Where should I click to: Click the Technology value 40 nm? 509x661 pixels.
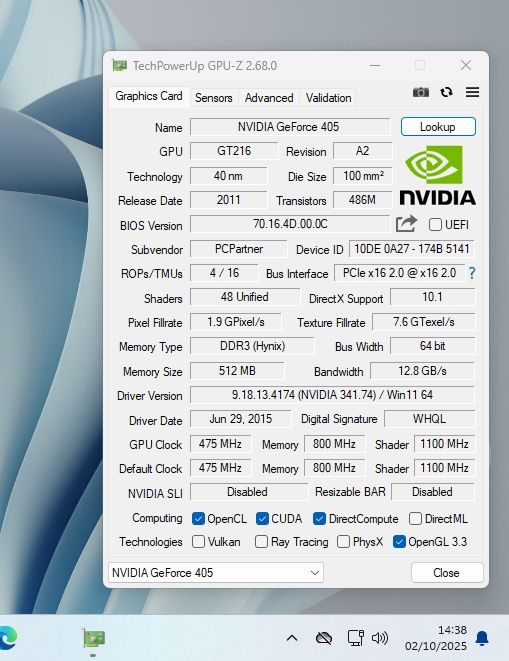[x=228, y=176]
